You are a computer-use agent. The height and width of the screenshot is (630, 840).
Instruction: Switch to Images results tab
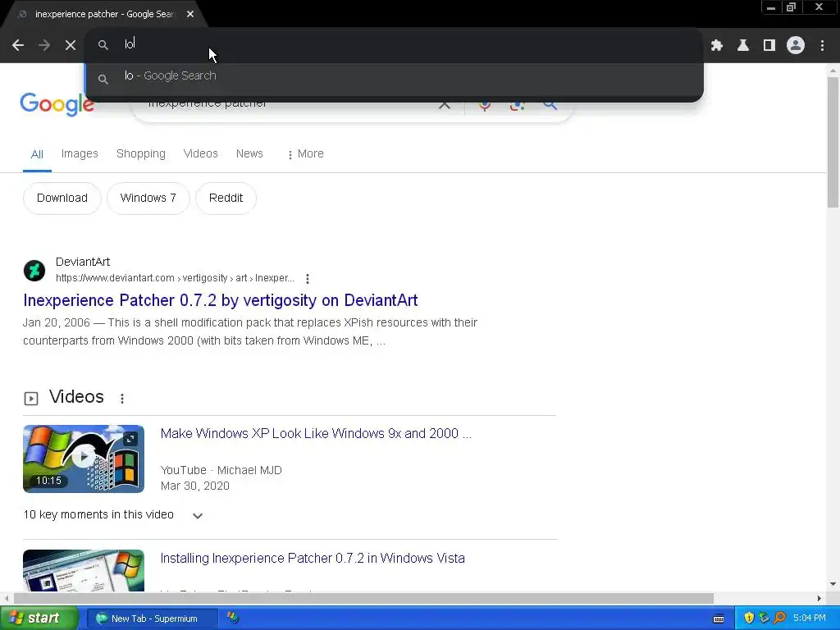[80, 153]
